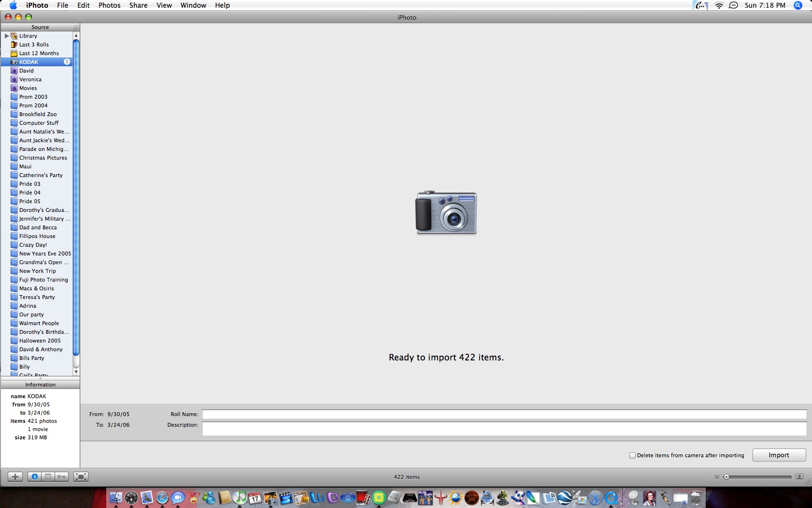Open Safari from the Dock

click(x=162, y=497)
